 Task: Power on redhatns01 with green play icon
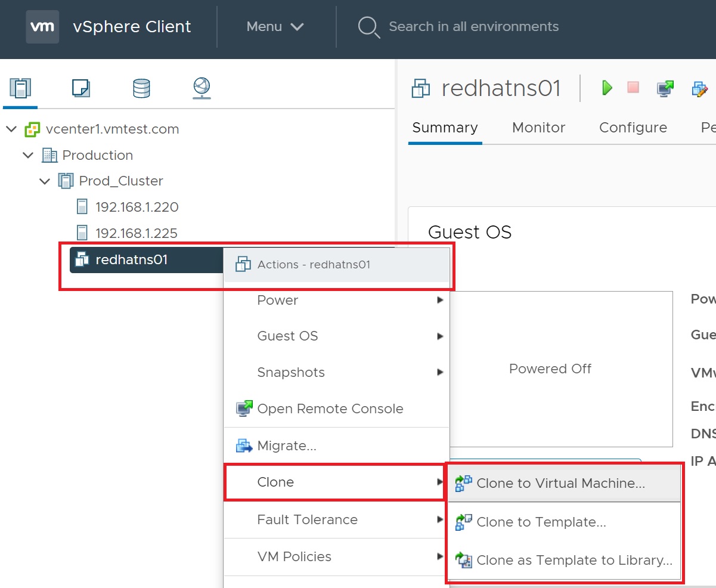click(607, 88)
